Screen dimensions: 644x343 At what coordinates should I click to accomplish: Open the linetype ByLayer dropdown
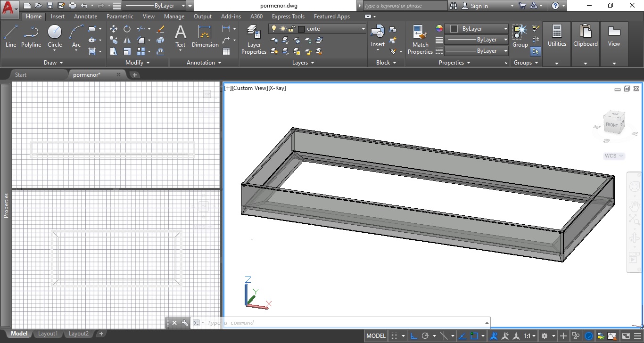(x=477, y=51)
